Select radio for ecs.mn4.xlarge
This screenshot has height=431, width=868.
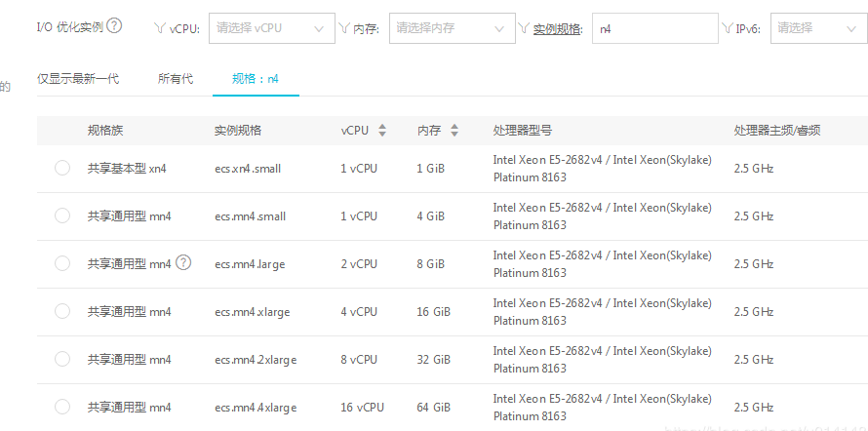click(62, 311)
